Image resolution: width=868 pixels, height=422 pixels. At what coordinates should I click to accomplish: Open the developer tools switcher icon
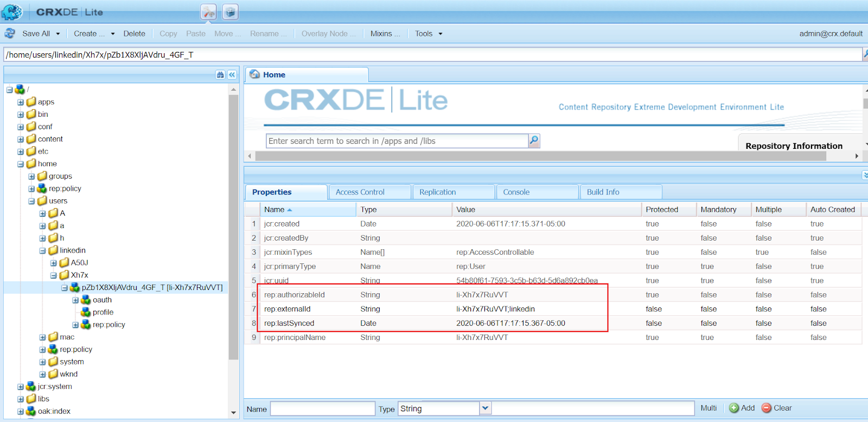coord(208,12)
